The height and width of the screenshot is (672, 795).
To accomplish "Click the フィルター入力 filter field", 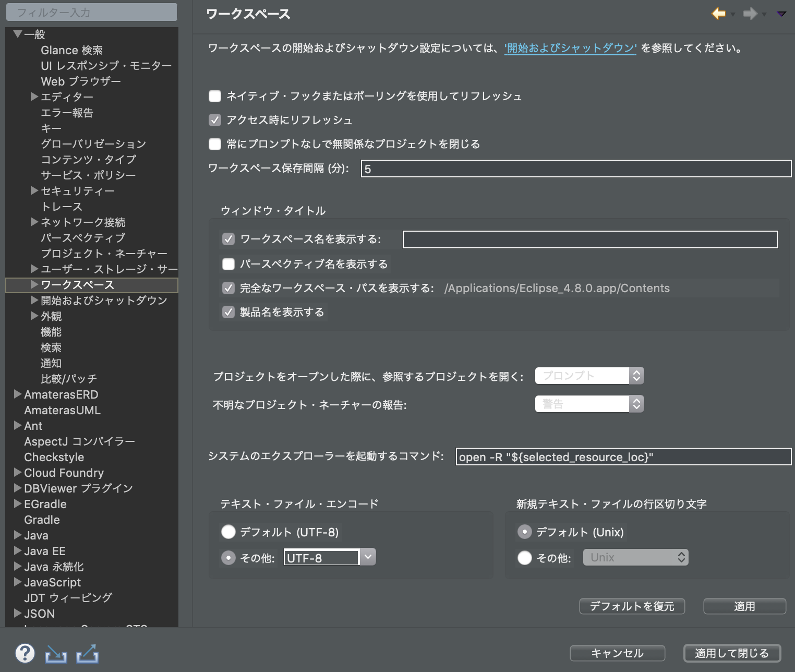I will coord(91,11).
